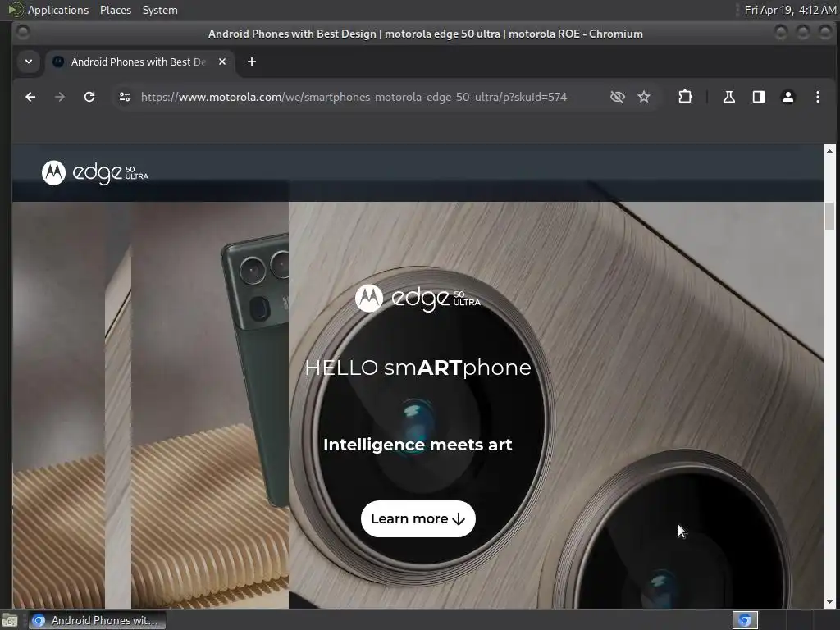Bookmark this page with the star icon

click(x=644, y=97)
